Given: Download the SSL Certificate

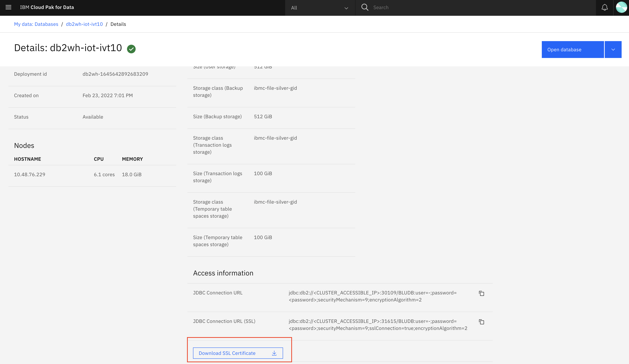Looking at the screenshot, I should [x=238, y=353].
